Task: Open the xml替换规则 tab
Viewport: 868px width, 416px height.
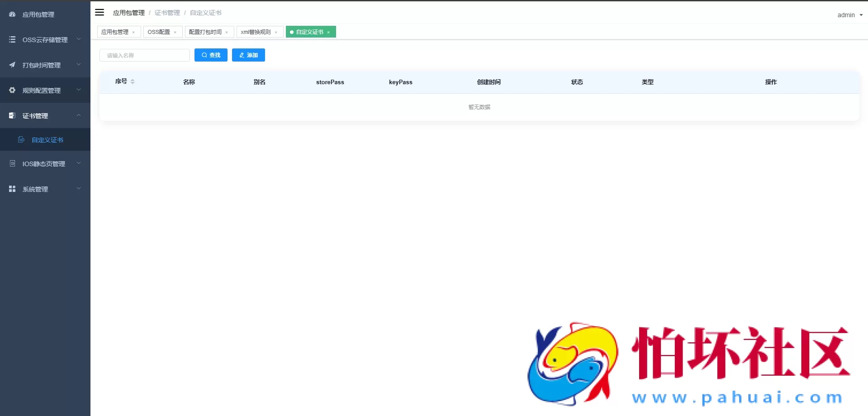Action: [x=256, y=32]
